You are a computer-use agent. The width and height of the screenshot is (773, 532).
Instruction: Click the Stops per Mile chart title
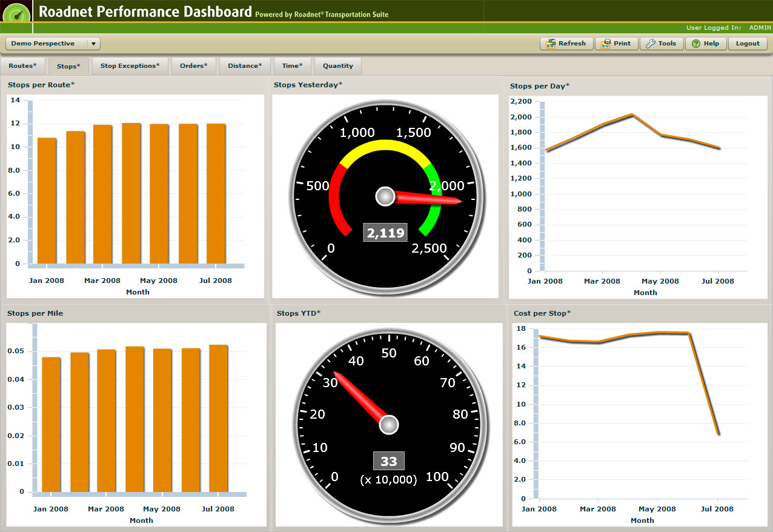click(35, 313)
